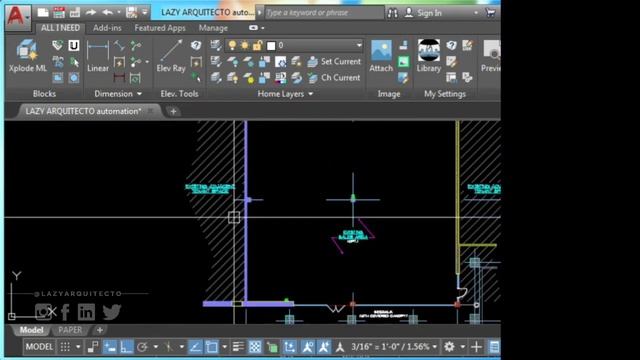Add a new drawing tab with plus
Screen dimensions: 640x360
(173, 111)
